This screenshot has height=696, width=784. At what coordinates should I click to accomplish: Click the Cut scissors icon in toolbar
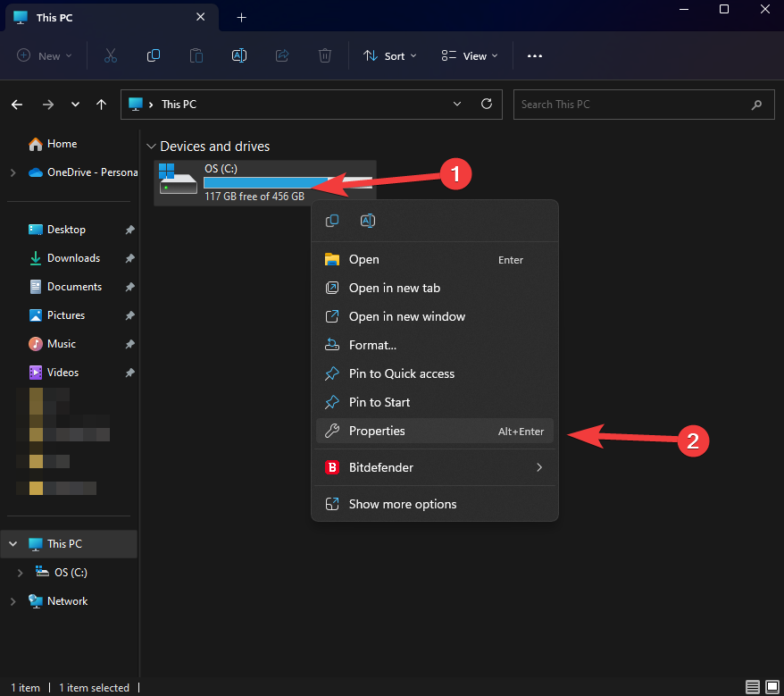tap(111, 55)
